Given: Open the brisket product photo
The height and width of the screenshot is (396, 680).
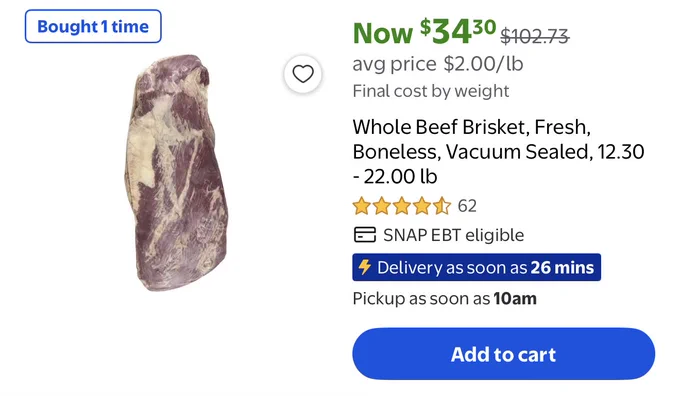Looking at the screenshot, I should [176, 172].
